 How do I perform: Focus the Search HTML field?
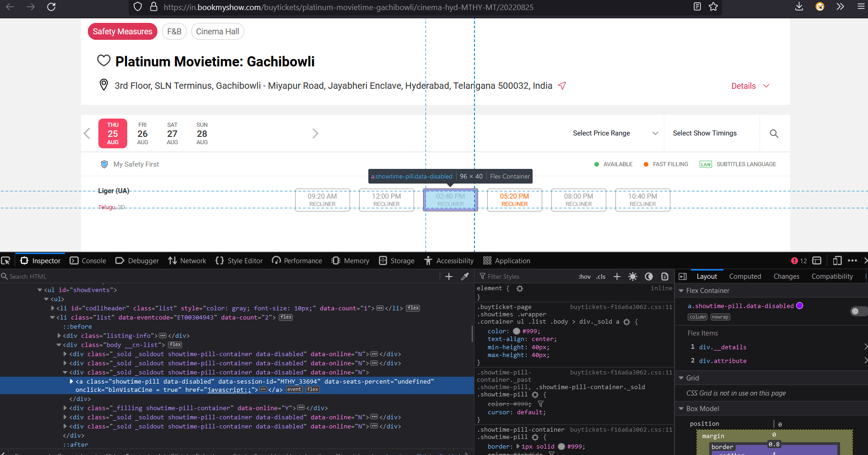(x=220, y=276)
